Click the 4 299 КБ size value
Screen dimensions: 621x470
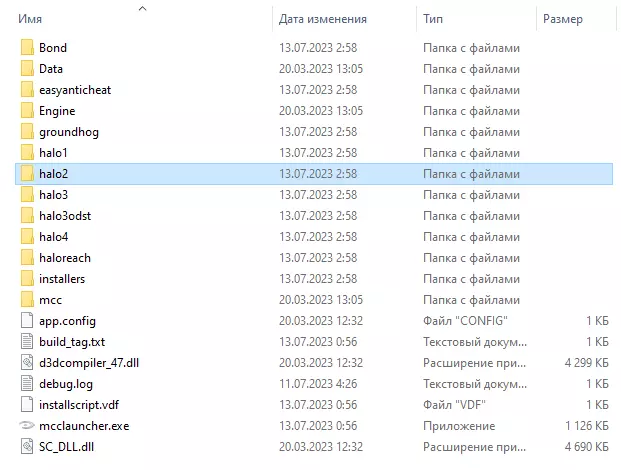pos(587,363)
